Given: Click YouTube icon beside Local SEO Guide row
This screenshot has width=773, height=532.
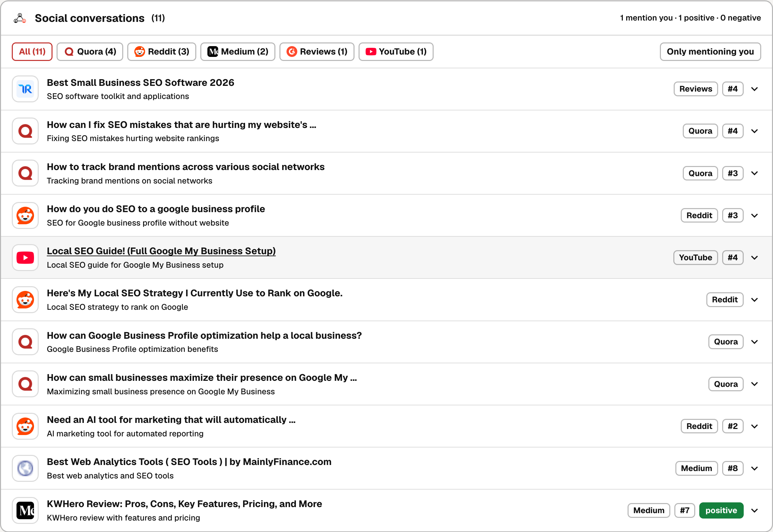Looking at the screenshot, I should (x=25, y=258).
